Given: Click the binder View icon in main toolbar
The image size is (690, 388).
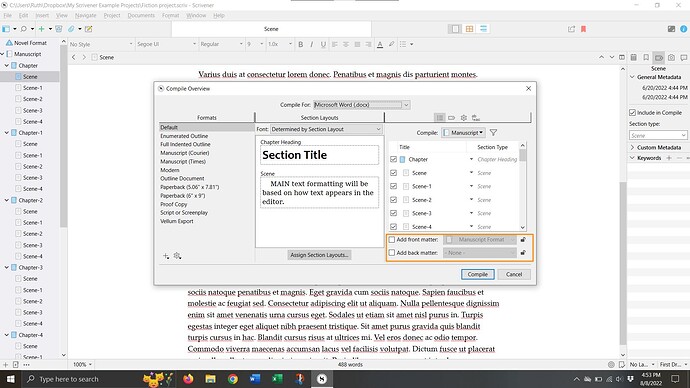Looking at the screenshot, I should coord(6,29).
